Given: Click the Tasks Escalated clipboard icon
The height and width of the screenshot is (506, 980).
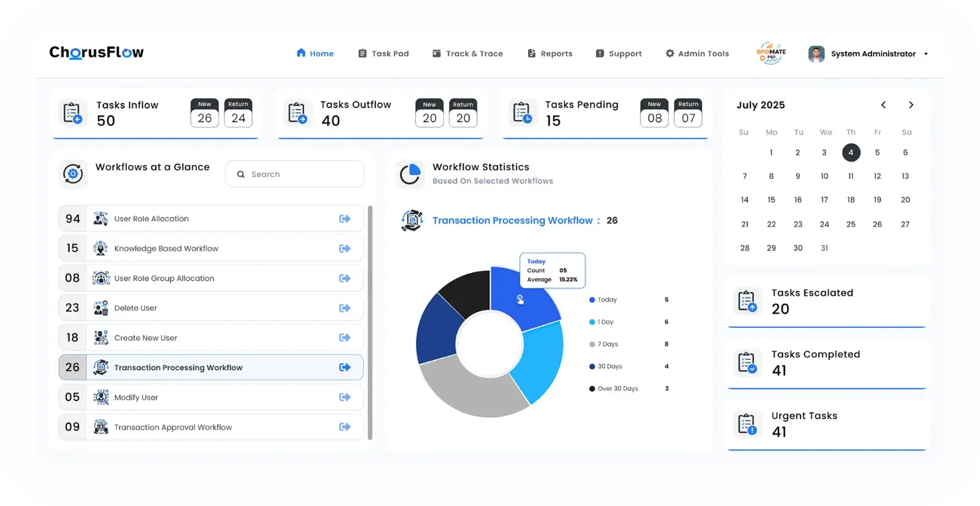Looking at the screenshot, I should tap(747, 301).
